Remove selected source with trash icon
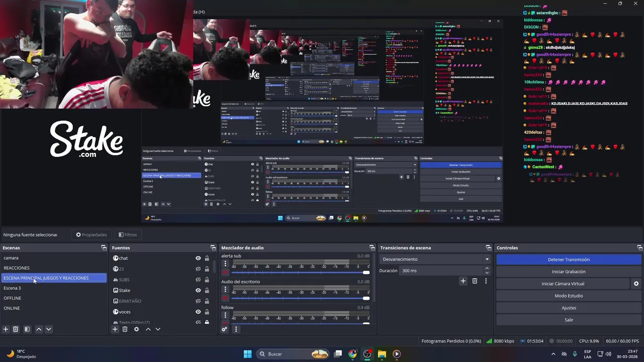 [125, 329]
